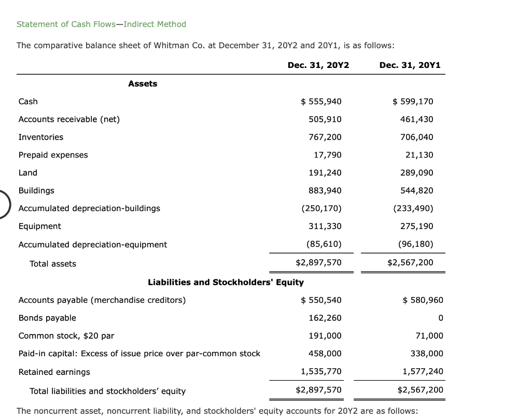Select the Land value 191,240
531x420 pixels.
(325, 173)
